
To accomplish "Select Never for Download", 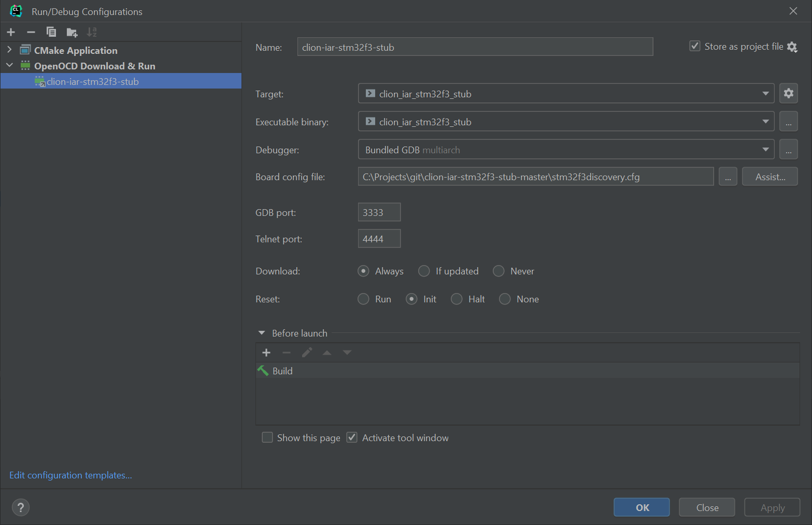I will click(x=498, y=271).
